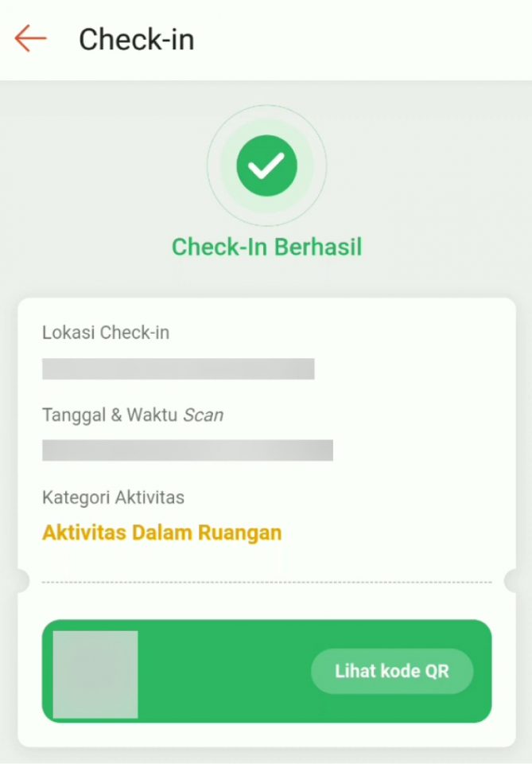Click the redacted location value bar
532x764 pixels.
178,368
